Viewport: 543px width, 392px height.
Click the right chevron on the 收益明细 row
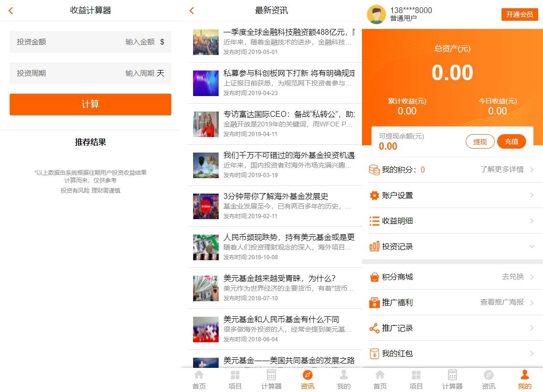click(x=532, y=221)
